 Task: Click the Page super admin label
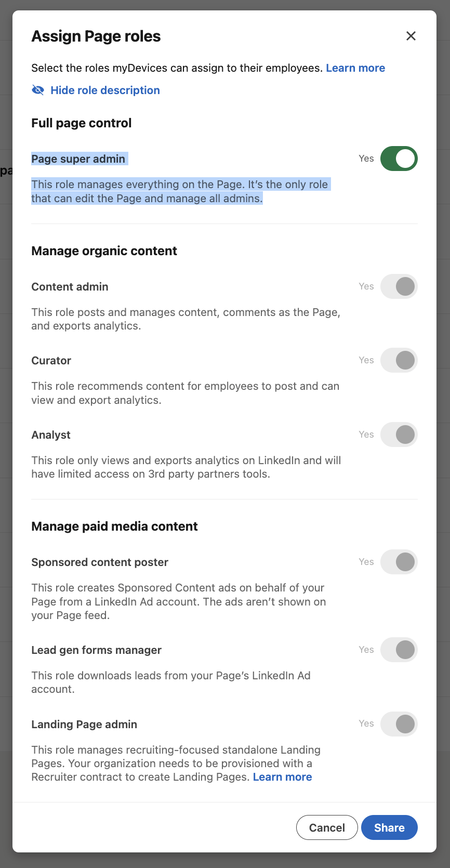(x=78, y=159)
